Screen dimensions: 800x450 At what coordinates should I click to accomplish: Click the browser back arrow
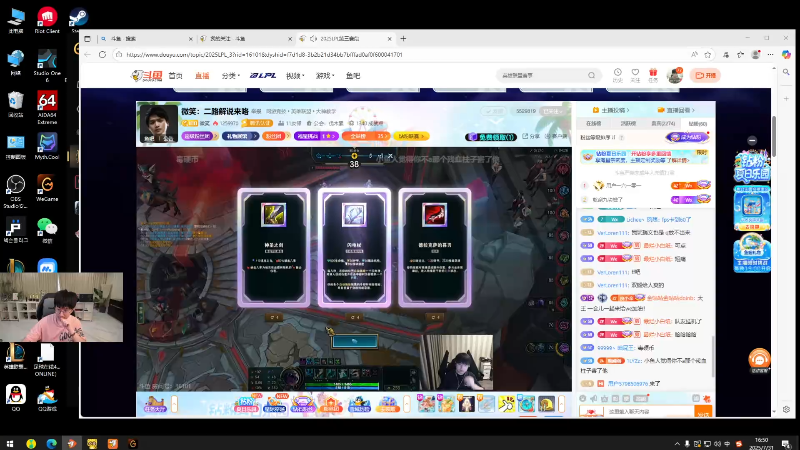pyautogui.click(x=87, y=55)
